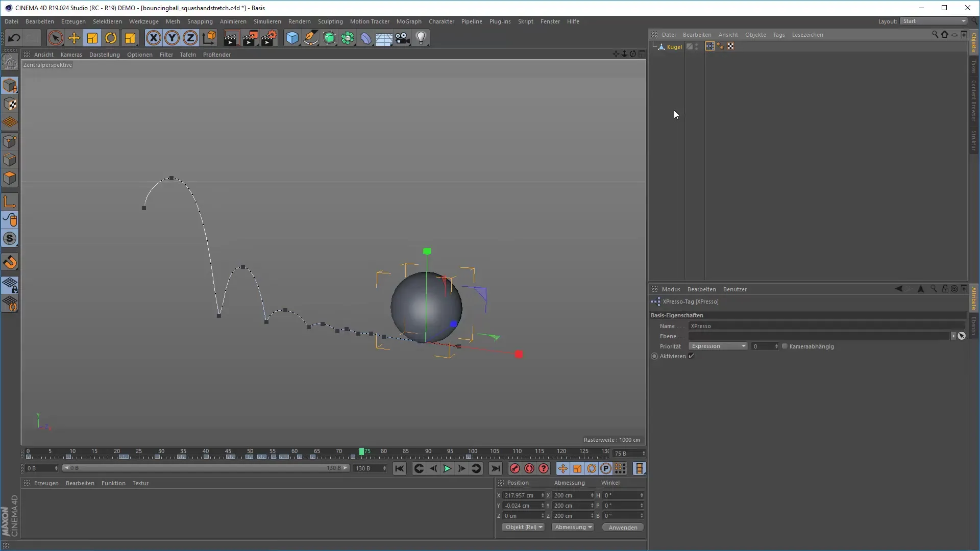Toggle the Z axis lock
This screenshot has height=551, width=980.
[x=190, y=38]
